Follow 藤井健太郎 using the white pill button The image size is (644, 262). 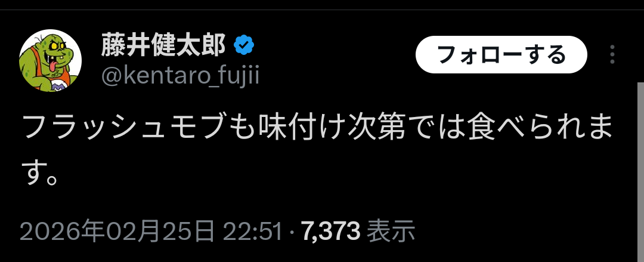pos(501,55)
